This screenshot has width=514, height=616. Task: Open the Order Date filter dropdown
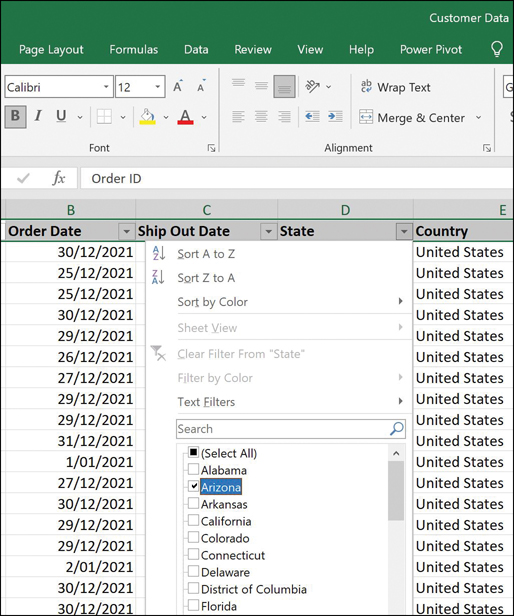click(127, 231)
